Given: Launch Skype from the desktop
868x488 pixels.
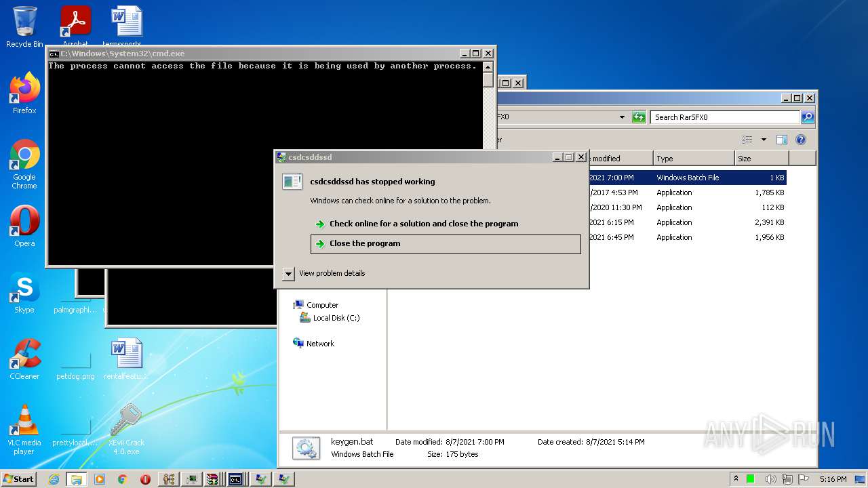Looking at the screenshot, I should 24,292.
